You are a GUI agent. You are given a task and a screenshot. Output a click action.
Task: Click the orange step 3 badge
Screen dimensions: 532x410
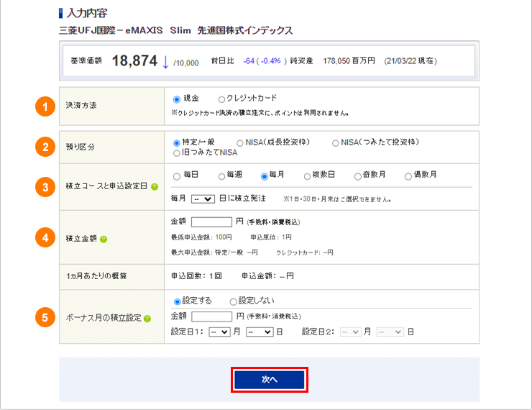(x=45, y=186)
